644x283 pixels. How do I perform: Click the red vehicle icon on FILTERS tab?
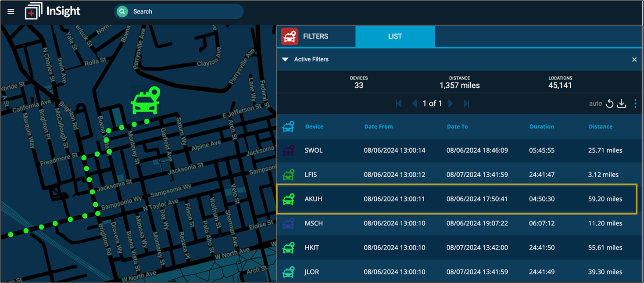tap(289, 36)
